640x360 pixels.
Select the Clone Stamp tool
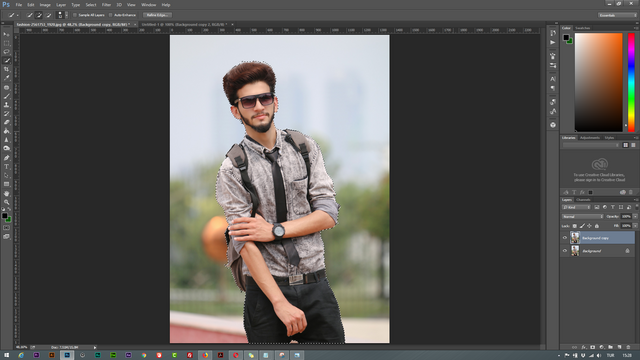pos(7,105)
